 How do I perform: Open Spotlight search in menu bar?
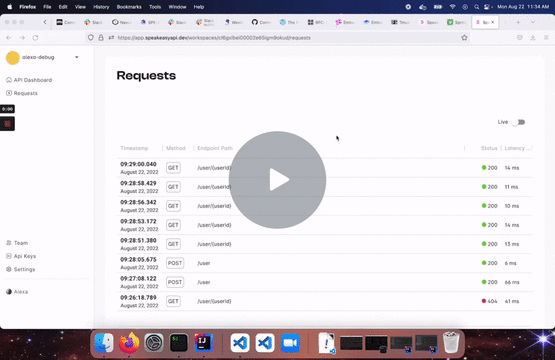(x=476, y=7)
